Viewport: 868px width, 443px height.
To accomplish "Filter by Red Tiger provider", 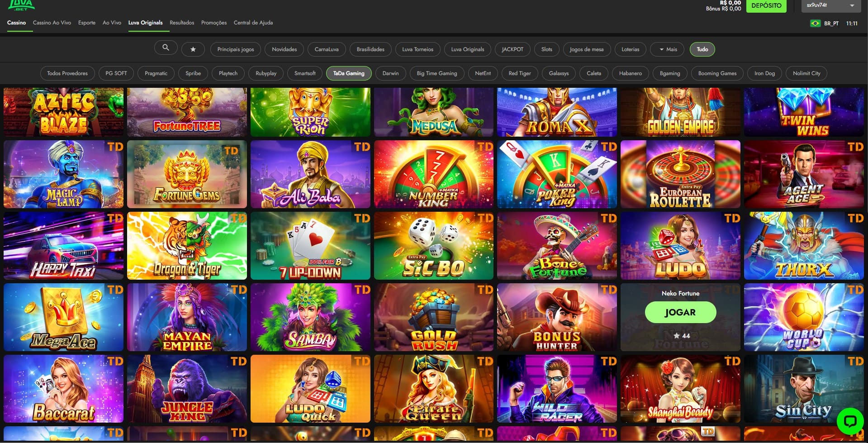I will (520, 73).
